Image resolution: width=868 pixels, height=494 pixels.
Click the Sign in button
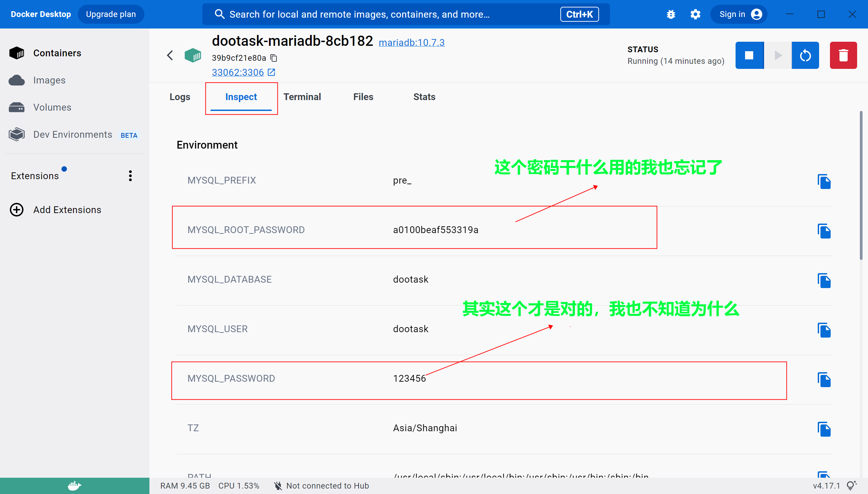coord(739,14)
